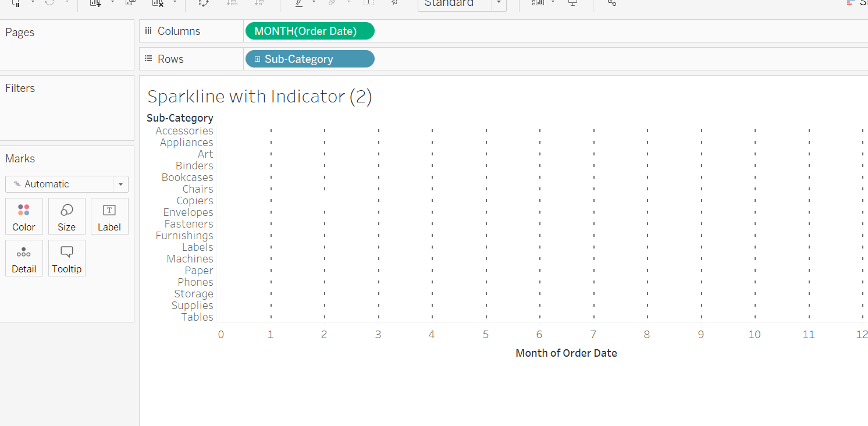Click the Marks card header
Screen dimensions: 868x426
pos(20,159)
